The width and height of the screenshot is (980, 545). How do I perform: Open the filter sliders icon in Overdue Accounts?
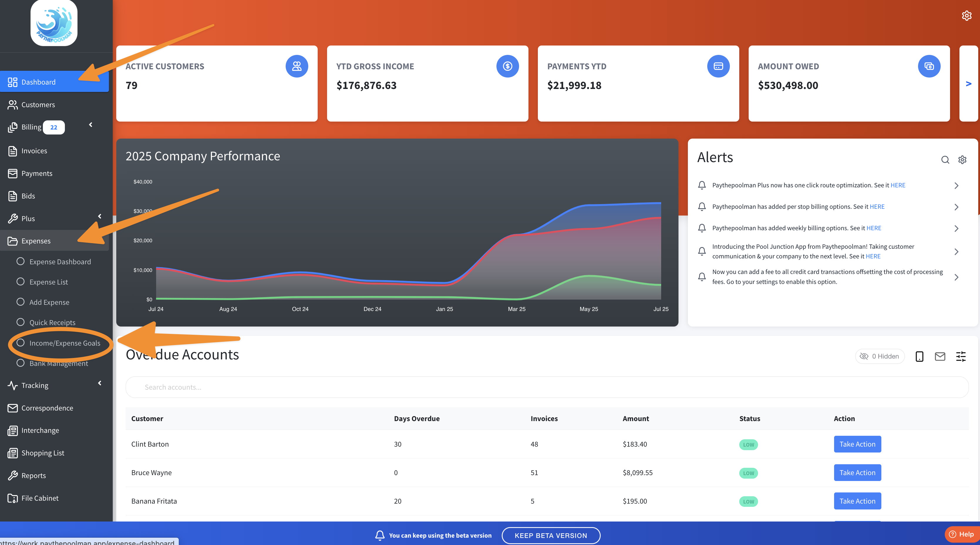point(961,356)
